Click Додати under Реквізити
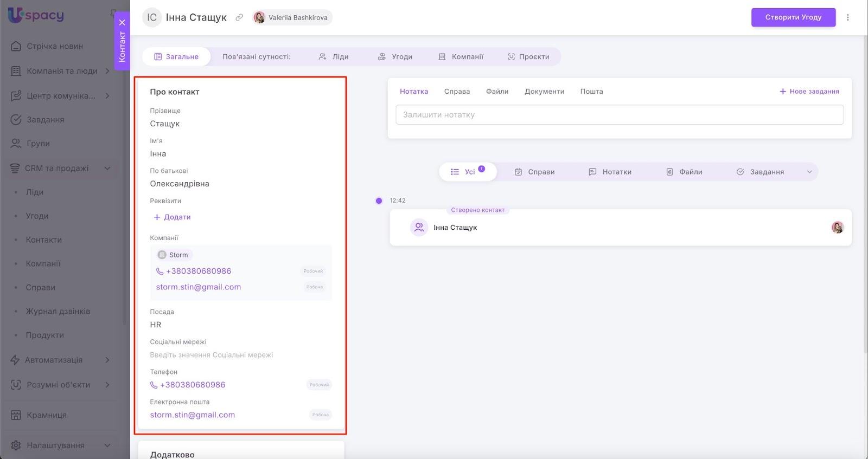This screenshot has height=459, width=868. (x=172, y=217)
